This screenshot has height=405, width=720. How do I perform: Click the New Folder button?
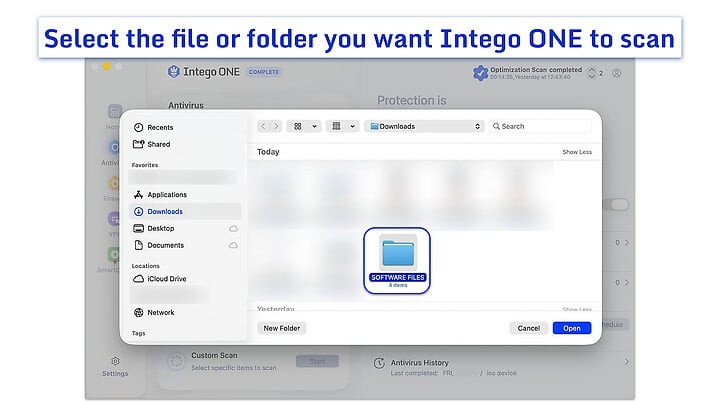pyautogui.click(x=282, y=328)
